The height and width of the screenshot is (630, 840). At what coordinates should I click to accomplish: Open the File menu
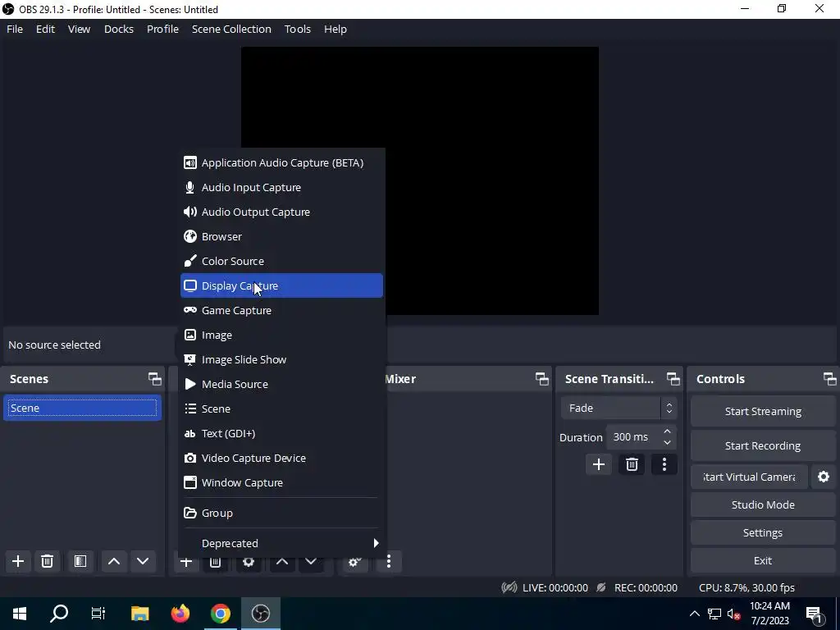click(15, 29)
